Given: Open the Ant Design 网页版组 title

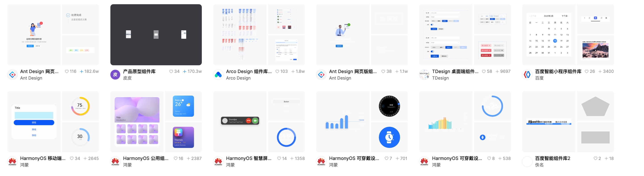Looking at the screenshot, I should (x=353, y=71).
